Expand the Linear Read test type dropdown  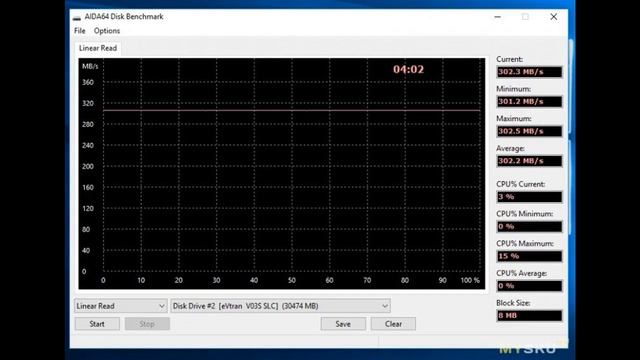121,306
